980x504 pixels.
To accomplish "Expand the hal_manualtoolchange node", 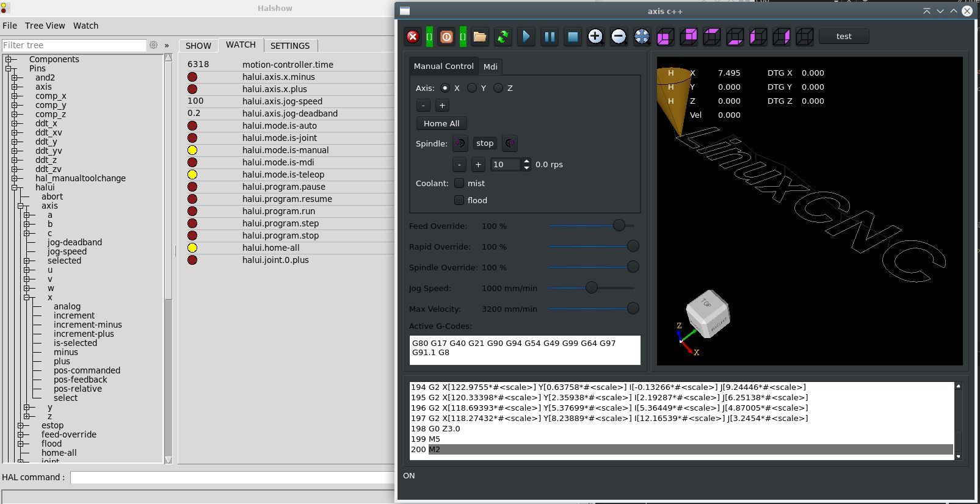I will pyautogui.click(x=15, y=178).
